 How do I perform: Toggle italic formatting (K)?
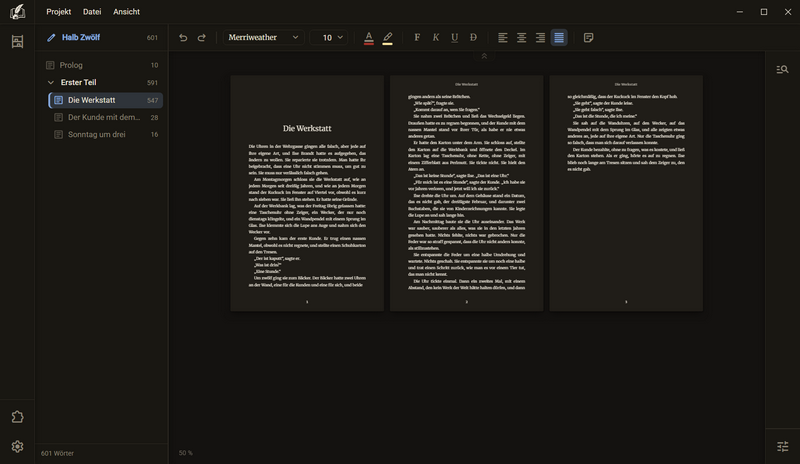436,37
